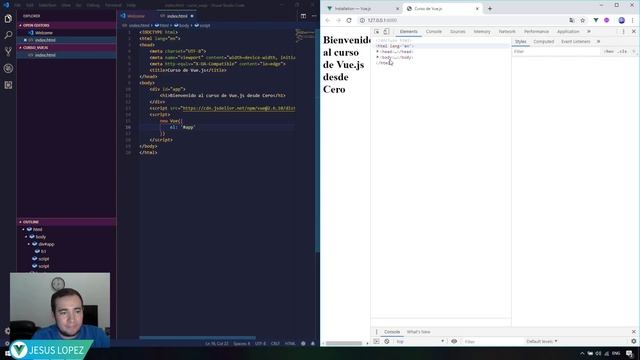
Task: Close the DevTools panel
Action: pyautogui.click(x=633, y=31)
